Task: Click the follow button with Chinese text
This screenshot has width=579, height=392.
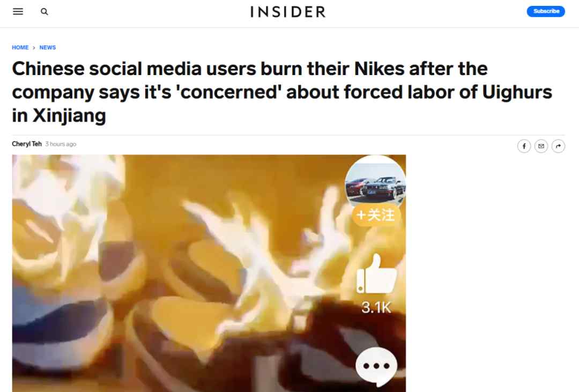Action: pyautogui.click(x=376, y=215)
